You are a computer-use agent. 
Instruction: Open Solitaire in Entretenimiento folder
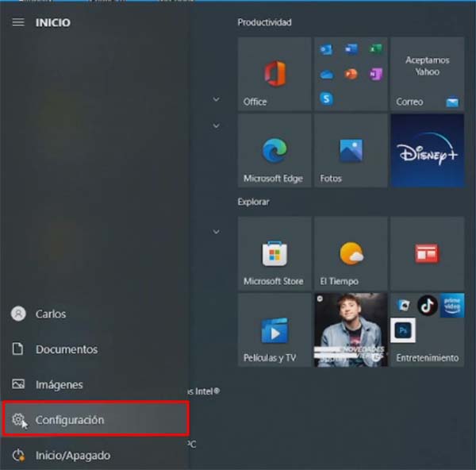pyautogui.click(x=404, y=306)
